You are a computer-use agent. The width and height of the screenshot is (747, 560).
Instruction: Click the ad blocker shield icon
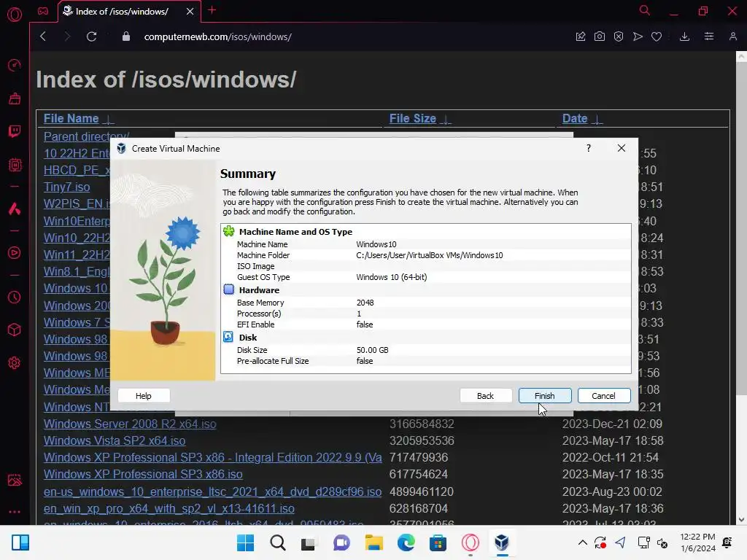[619, 36]
